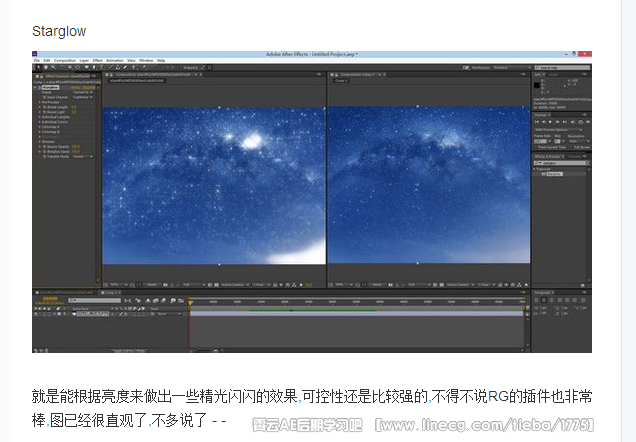Screen dimensions: 636x442
Task: Click the timeline layer search field
Action: [x=95, y=300]
